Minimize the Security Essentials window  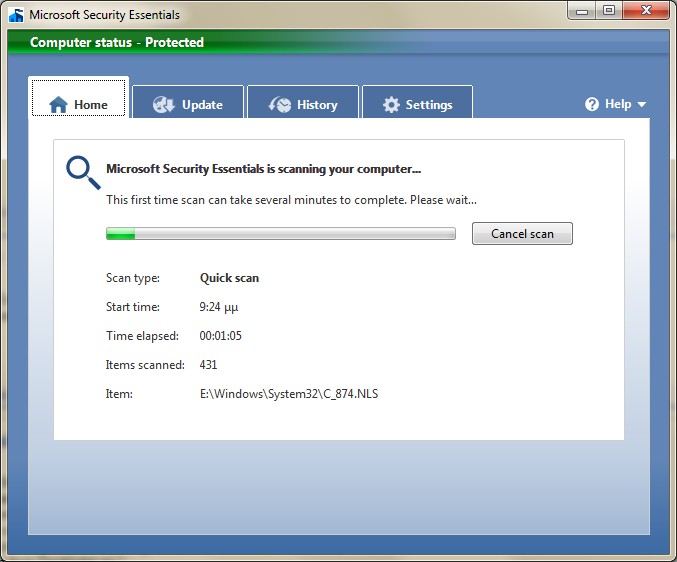point(582,11)
